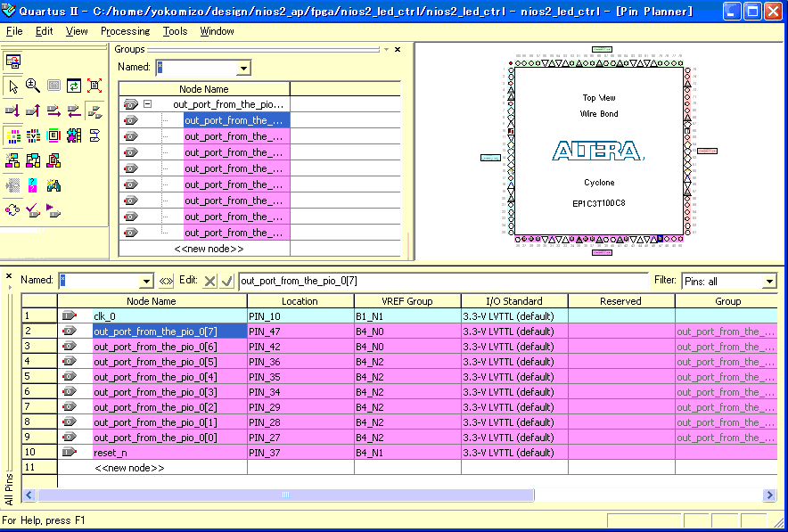This screenshot has height=532, width=788.
Task: Click the pin icon with upward purple arrow
Action: click(x=33, y=111)
